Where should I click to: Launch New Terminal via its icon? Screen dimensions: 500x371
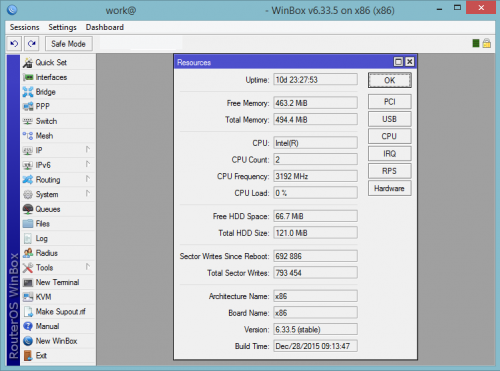pos(28,283)
